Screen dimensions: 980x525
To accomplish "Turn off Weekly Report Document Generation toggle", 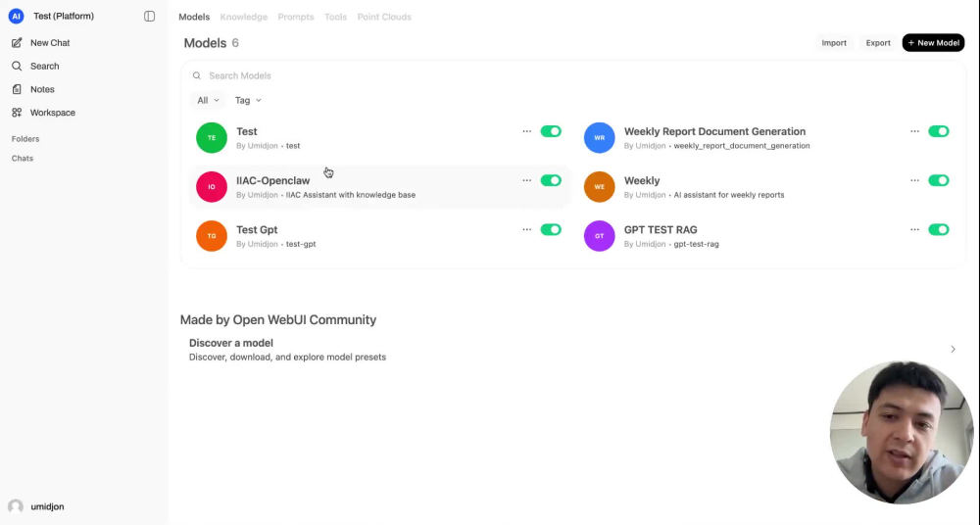I will (939, 131).
